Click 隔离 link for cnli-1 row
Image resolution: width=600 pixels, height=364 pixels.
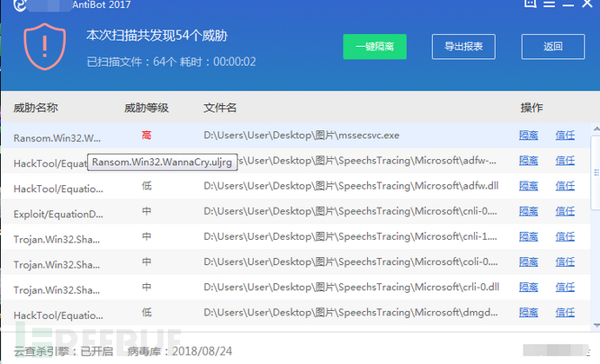pos(529,236)
